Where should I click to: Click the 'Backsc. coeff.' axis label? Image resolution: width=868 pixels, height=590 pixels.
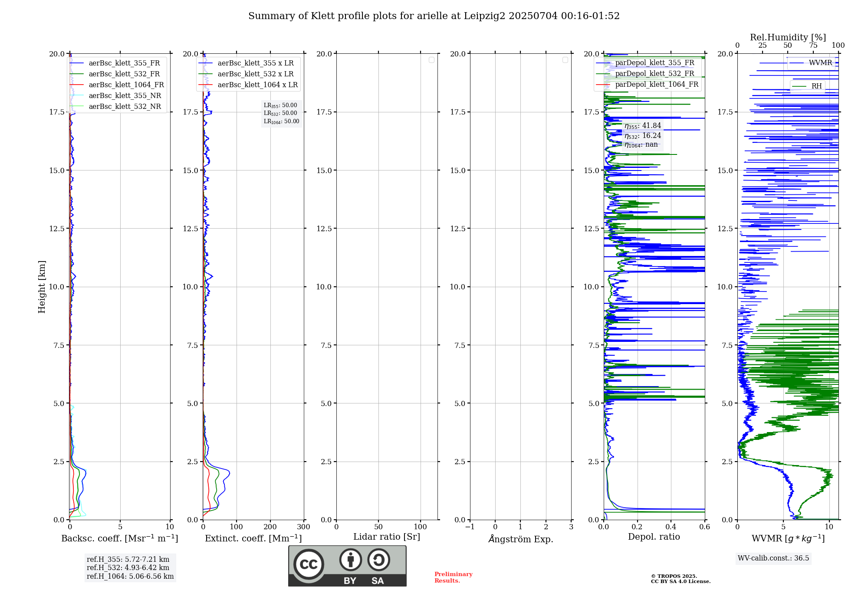(119, 538)
